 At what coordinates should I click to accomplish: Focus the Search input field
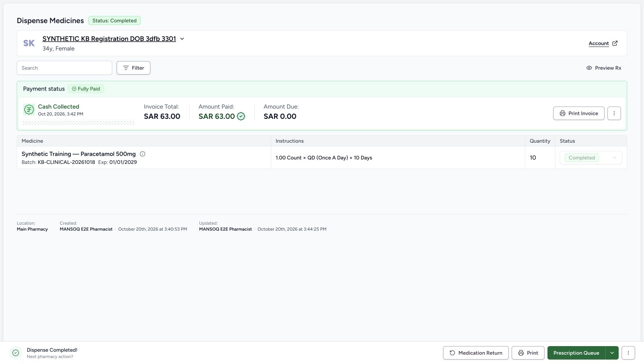click(x=64, y=68)
